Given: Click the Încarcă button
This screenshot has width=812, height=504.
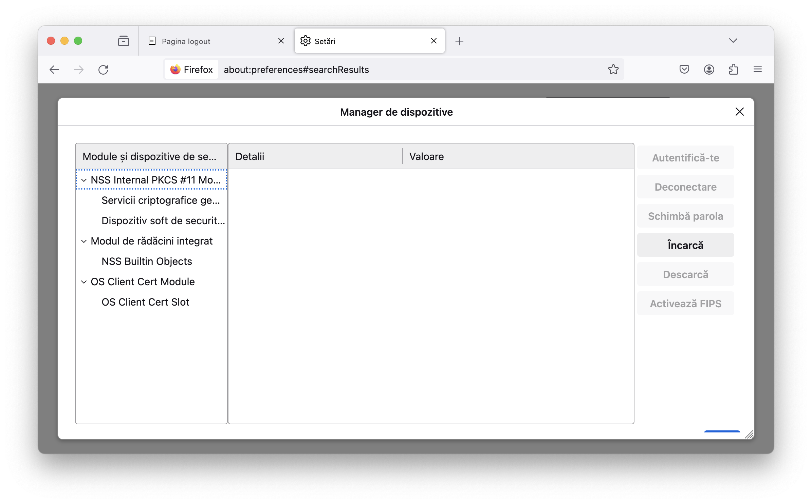Looking at the screenshot, I should (x=685, y=245).
